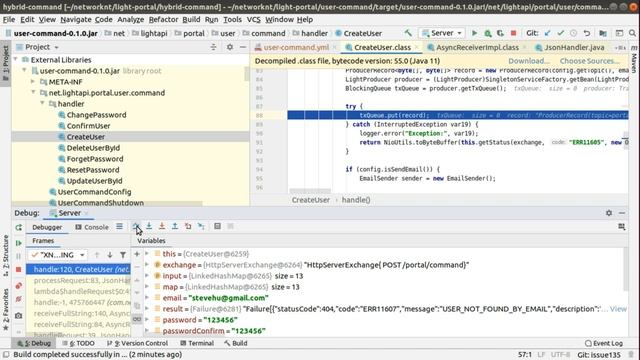Open the Server run configuration dropdown

[442, 33]
